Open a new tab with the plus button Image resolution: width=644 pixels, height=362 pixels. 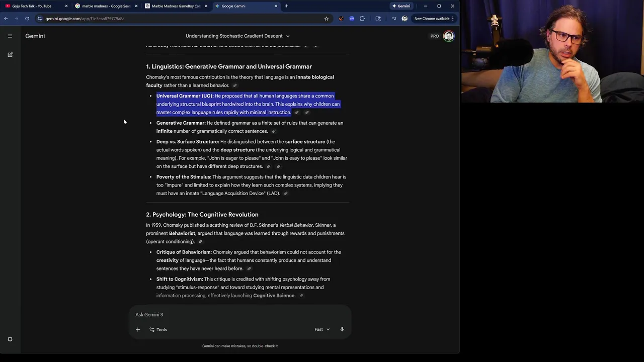click(x=286, y=6)
